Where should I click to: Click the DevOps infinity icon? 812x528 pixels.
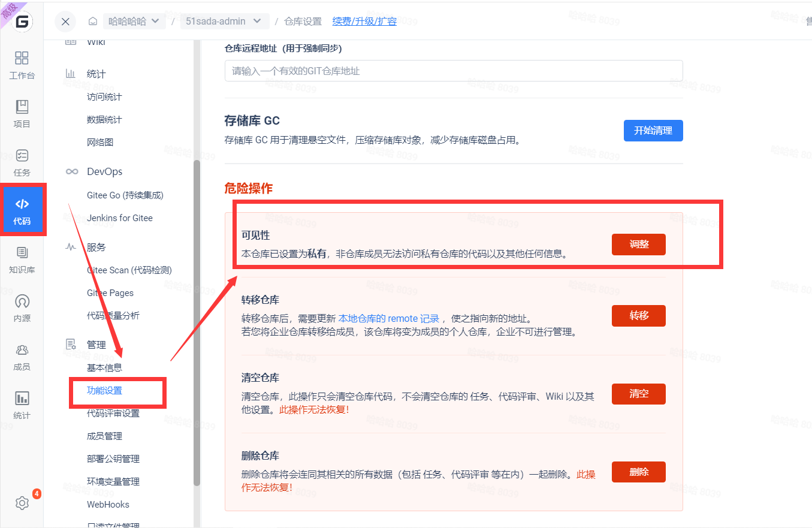coord(71,171)
